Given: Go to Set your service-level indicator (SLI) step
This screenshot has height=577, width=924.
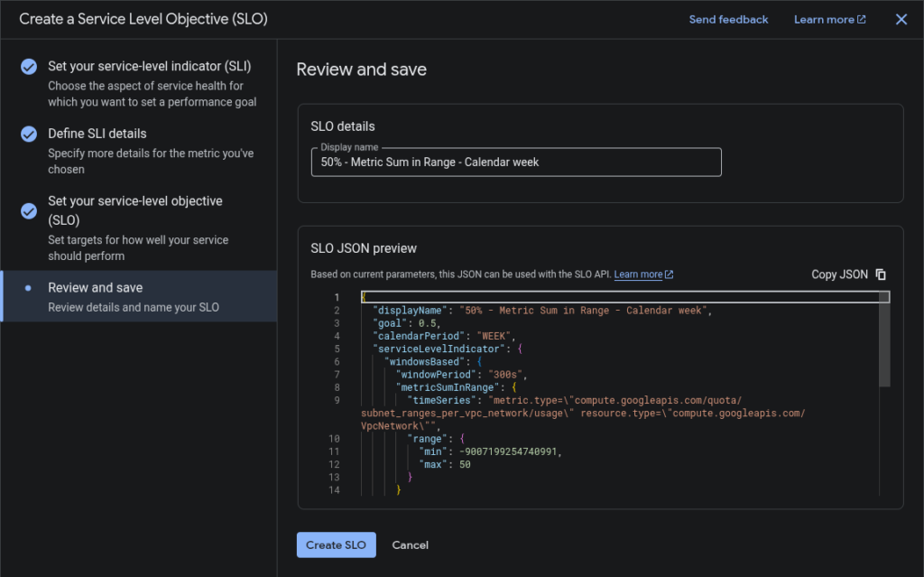Looking at the screenshot, I should click(x=149, y=67).
